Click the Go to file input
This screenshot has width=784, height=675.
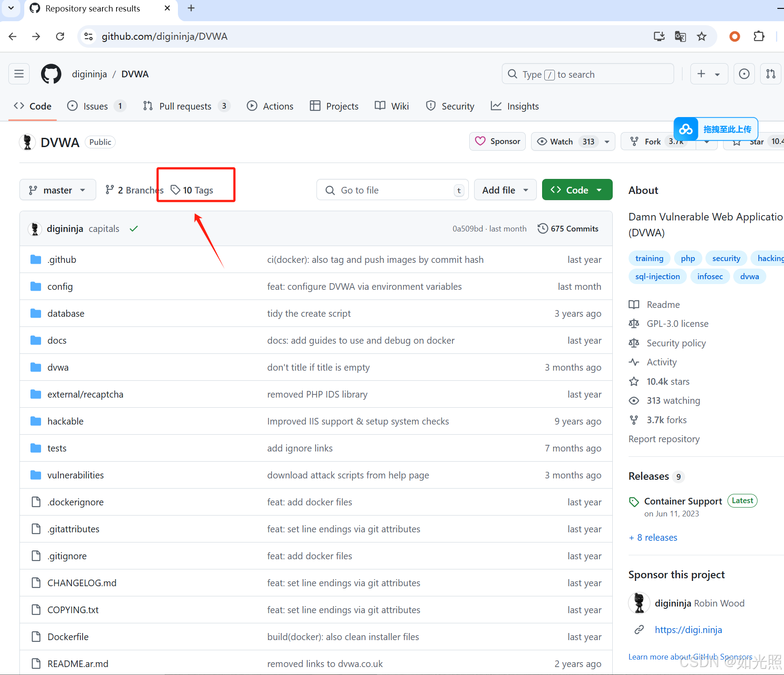point(392,190)
